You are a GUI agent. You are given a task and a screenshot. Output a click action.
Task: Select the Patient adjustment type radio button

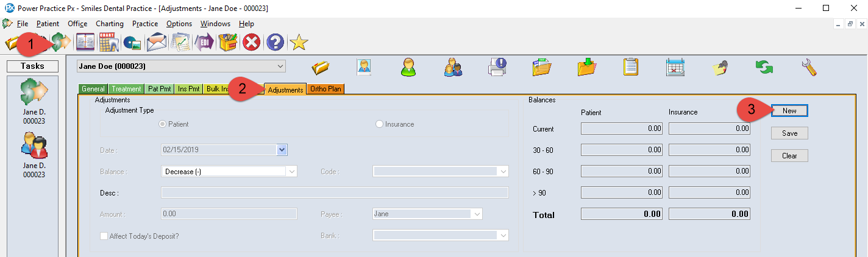click(x=163, y=124)
